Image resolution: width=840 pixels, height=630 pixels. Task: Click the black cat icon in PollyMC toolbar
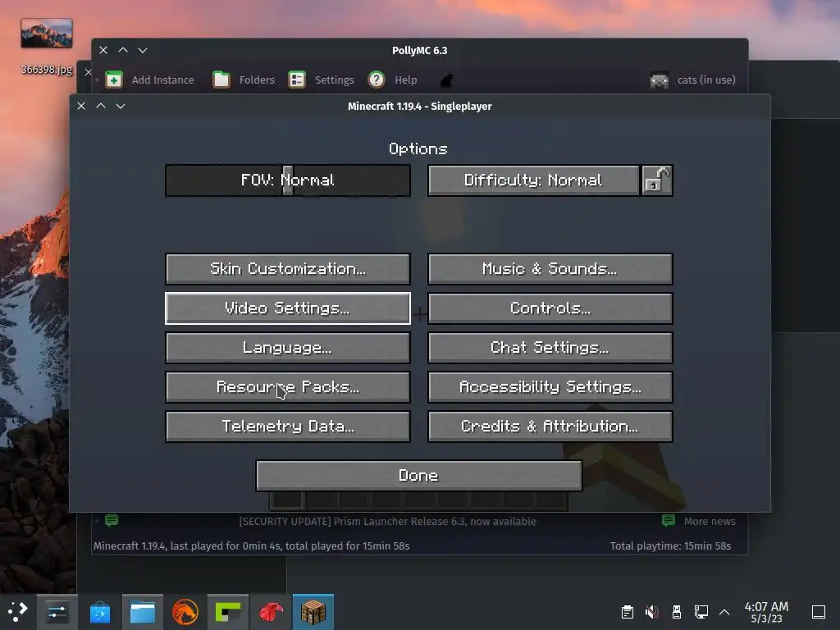(446, 80)
